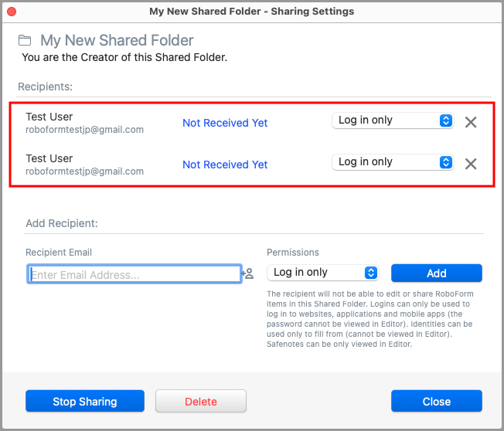Click the Sharing Settings window title
The height and width of the screenshot is (431, 504).
252,12
